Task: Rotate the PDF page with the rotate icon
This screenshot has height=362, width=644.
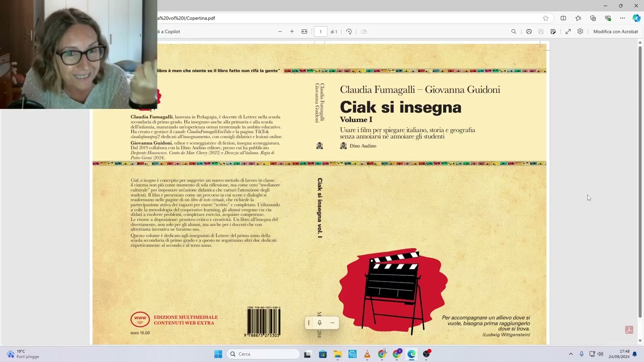Action: [349, 32]
